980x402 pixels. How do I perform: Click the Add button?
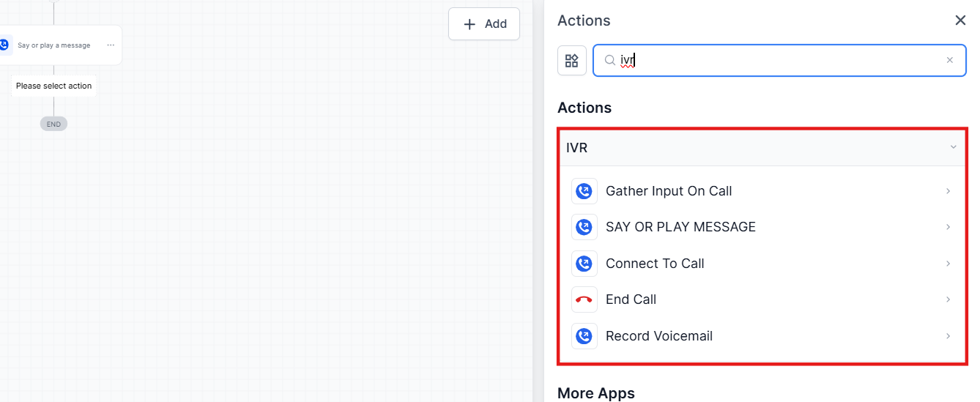(x=484, y=24)
